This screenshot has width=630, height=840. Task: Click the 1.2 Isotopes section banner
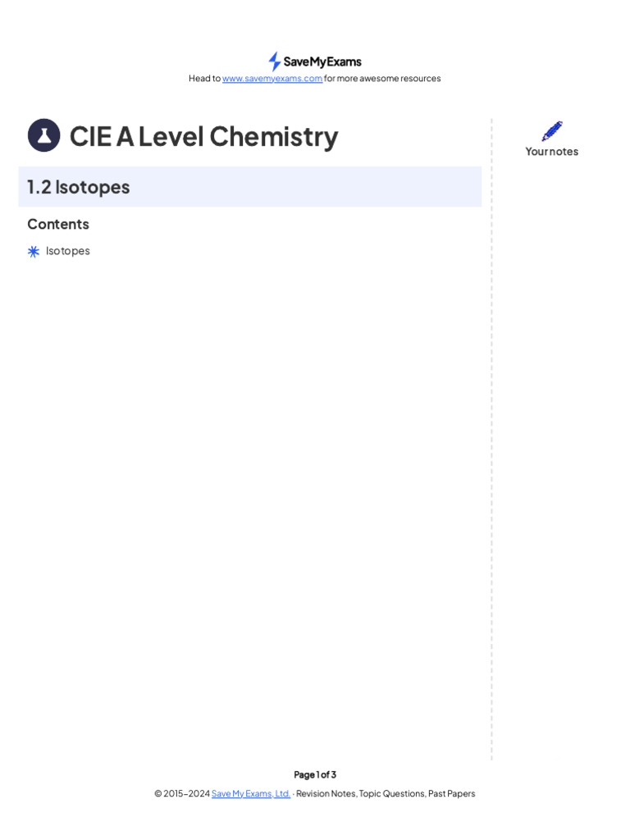pos(249,186)
